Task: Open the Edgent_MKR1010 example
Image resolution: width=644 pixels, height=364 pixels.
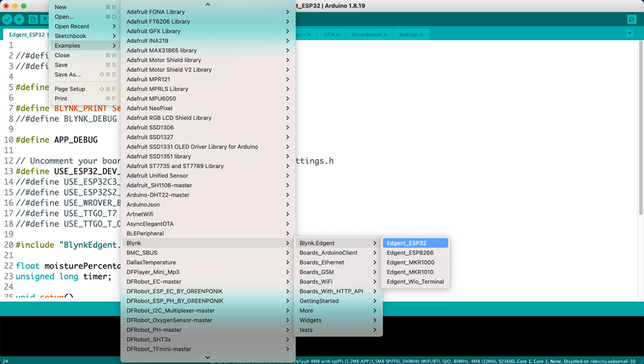Action: point(415,272)
